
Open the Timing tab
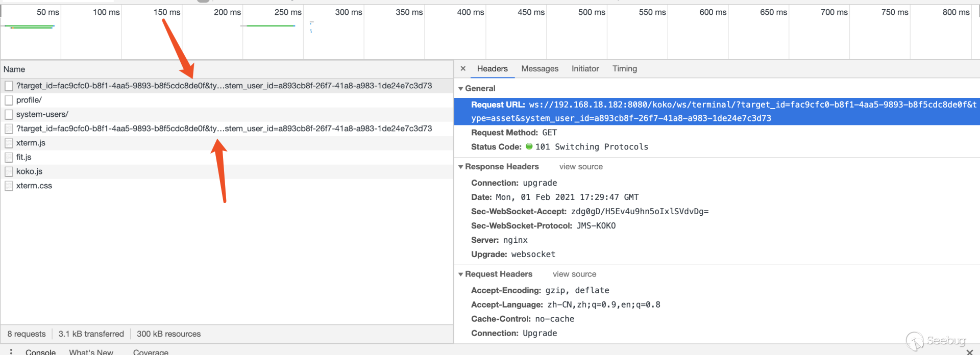tap(624, 68)
